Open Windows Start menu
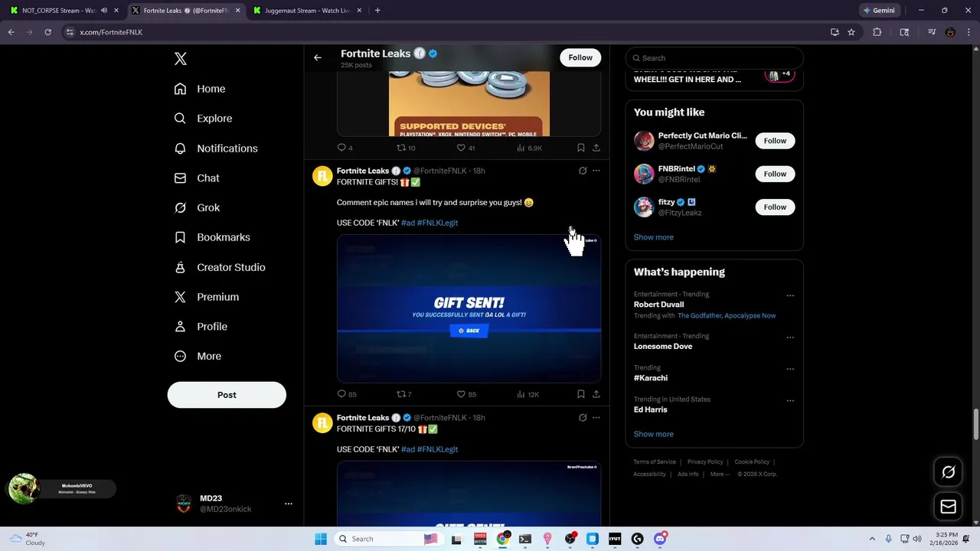This screenshot has width=980, height=551. [320, 539]
